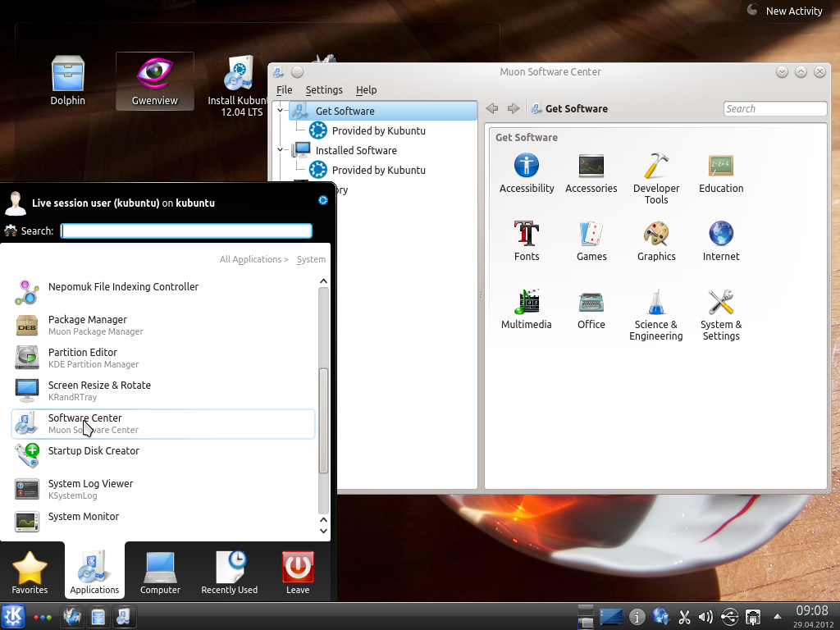Click New Activity button
Image resolution: width=840 pixels, height=630 pixels.
pyautogui.click(x=785, y=11)
